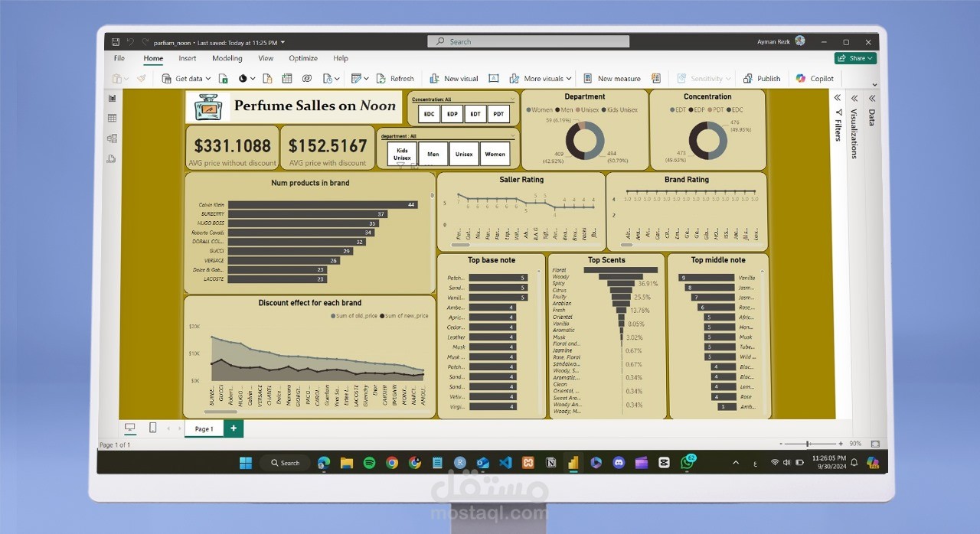Switch to the Optimize ribbon tab
The width and height of the screenshot is (980, 534).
(x=303, y=58)
